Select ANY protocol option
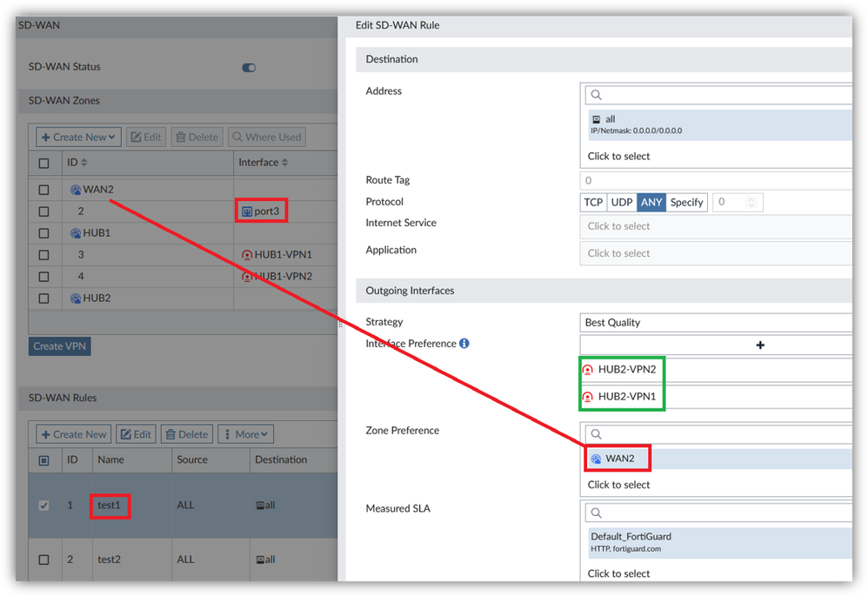 tap(651, 202)
